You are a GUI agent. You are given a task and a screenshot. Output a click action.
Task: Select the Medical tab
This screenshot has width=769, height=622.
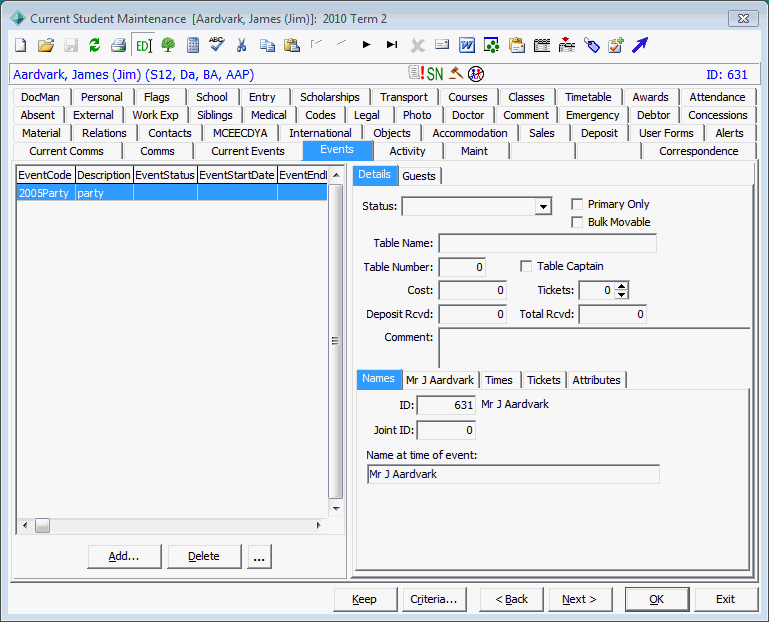tap(269, 115)
